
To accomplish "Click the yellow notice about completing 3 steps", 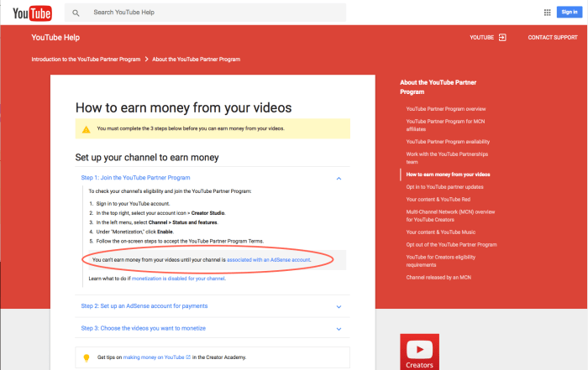I will click(x=213, y=128).
